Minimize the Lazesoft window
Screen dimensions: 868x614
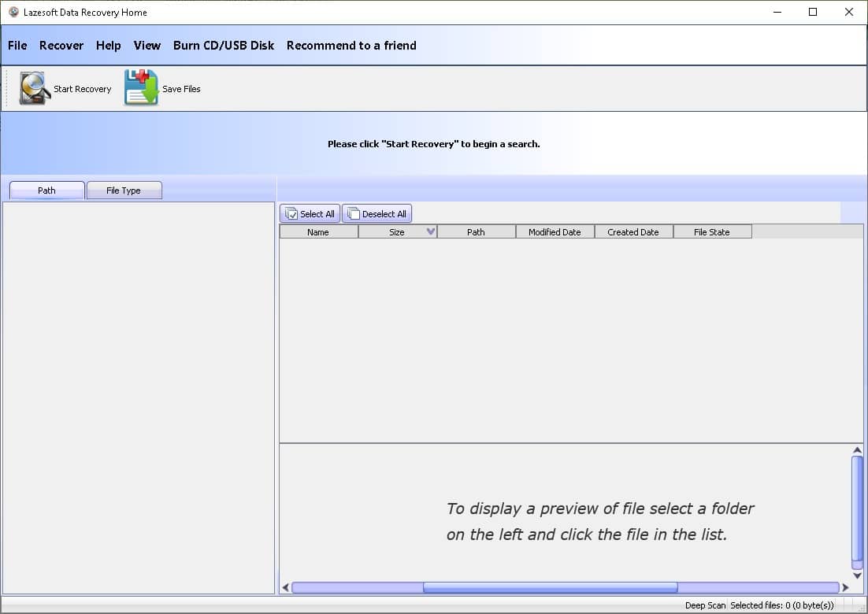point(777,12)
